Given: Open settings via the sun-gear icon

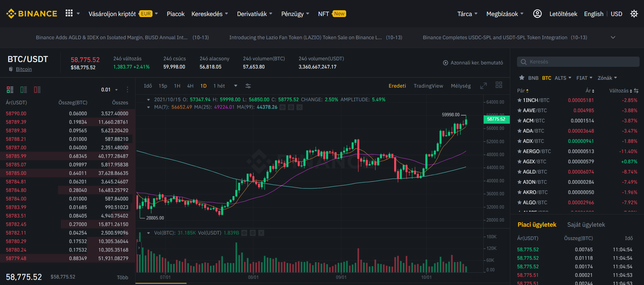Looking at the screenshot, I should coord(634,14).
